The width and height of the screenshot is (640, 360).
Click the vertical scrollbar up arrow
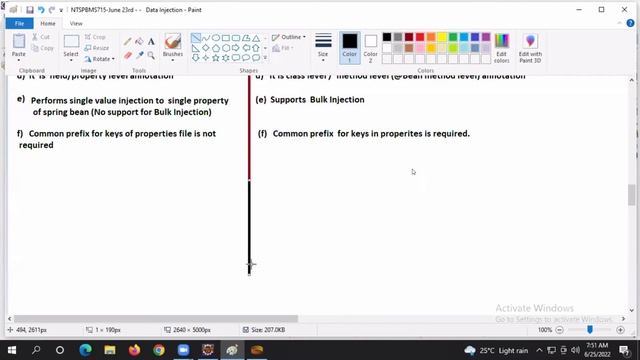[631, 80]
